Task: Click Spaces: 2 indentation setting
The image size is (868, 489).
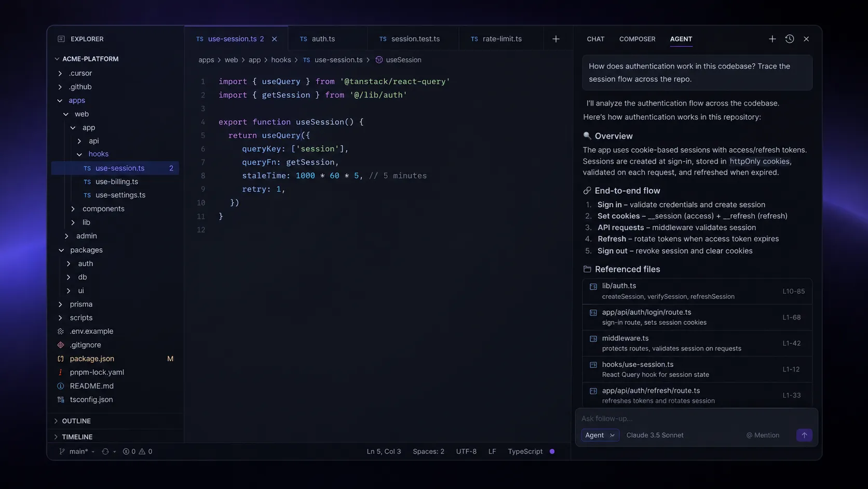Action: click(428, 452)
